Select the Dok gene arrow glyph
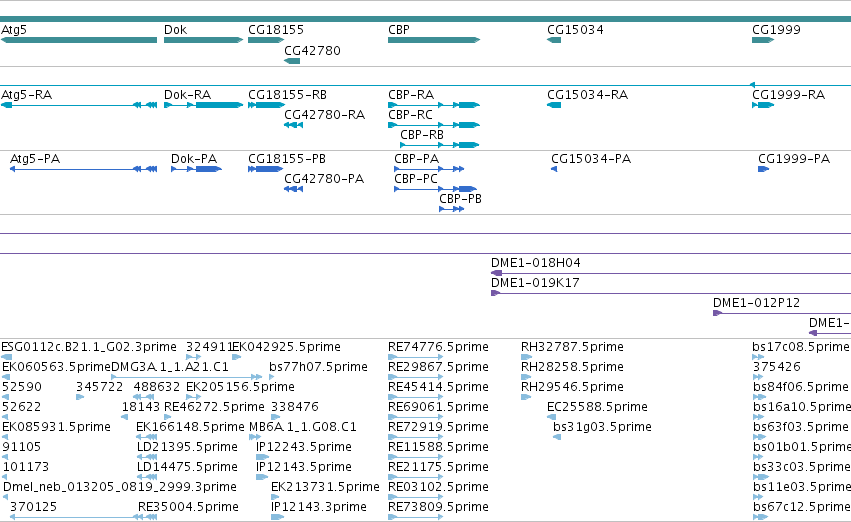The image size is (851, 522). 204,40
